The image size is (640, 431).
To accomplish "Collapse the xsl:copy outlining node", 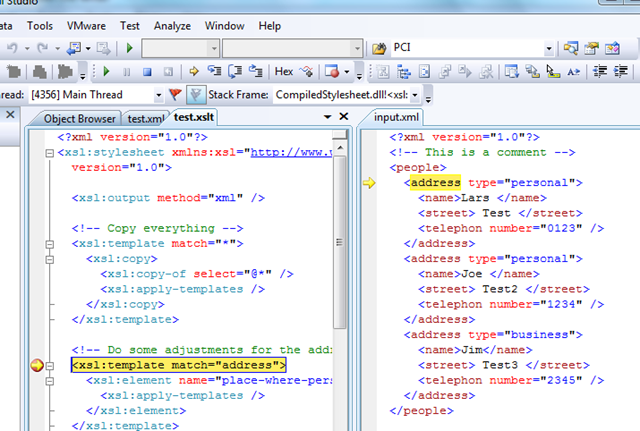I will pos(49,260).
